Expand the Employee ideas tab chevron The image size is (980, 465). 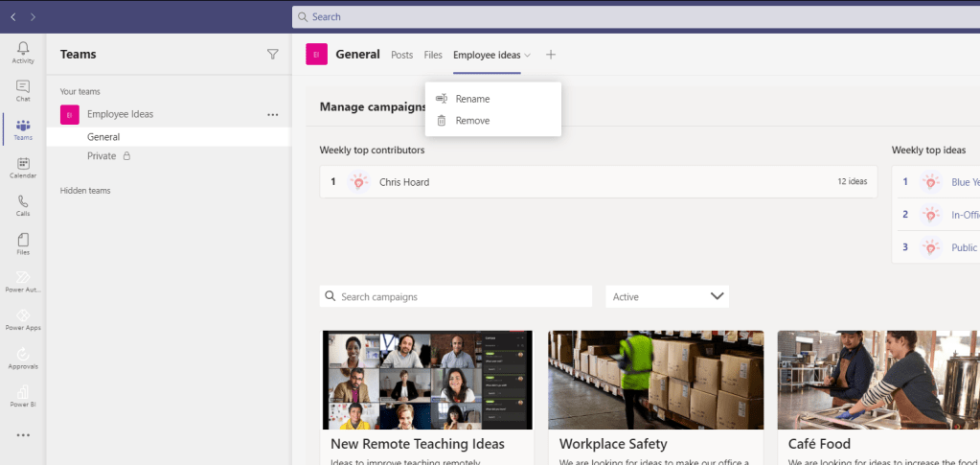pyautogui.click(x=528, y=56)
